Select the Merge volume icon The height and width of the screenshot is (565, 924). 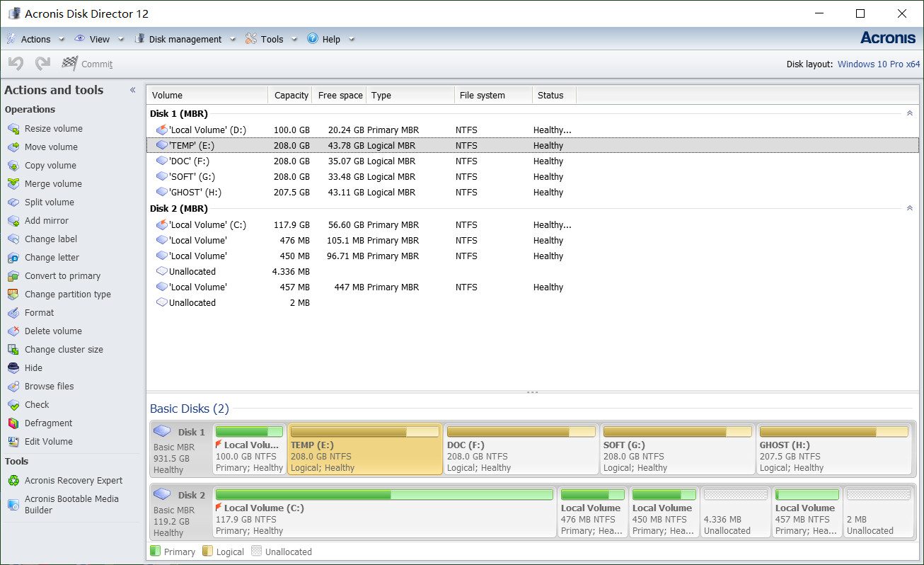[x=13, y=184]
